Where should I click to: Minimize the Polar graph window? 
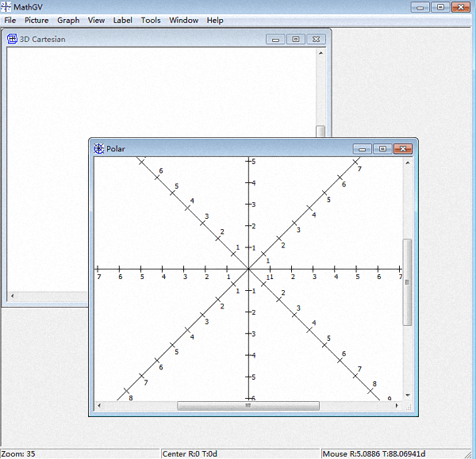(363, 148)
